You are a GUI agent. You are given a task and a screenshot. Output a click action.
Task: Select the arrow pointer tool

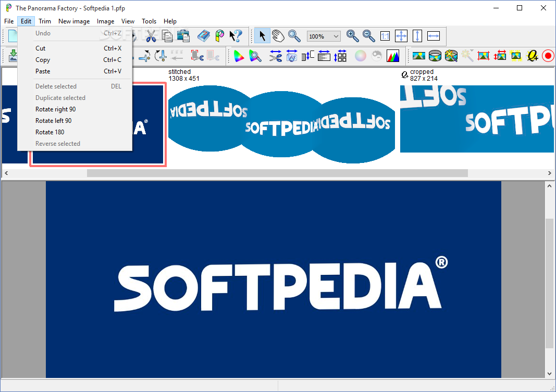(262, 36)
